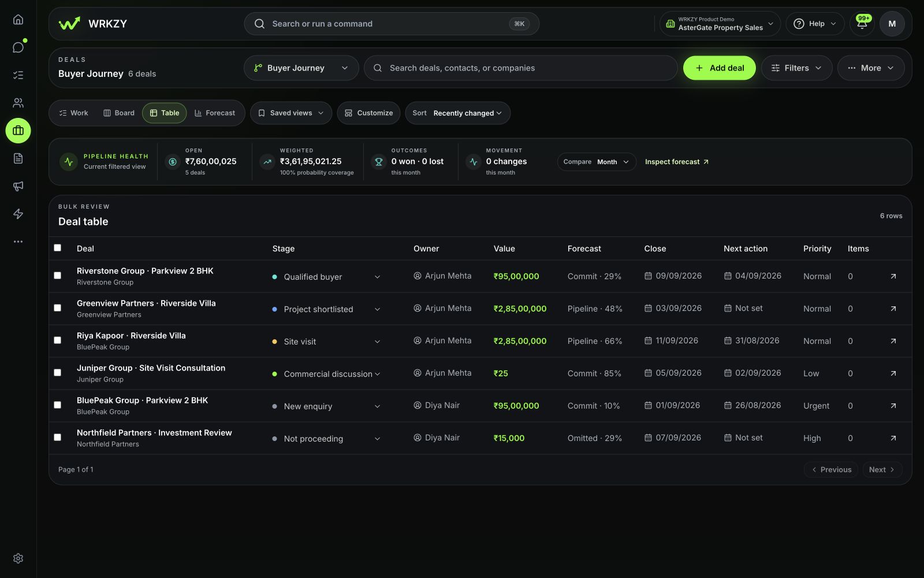Follow the Inspect forecast link

[677, 162]
